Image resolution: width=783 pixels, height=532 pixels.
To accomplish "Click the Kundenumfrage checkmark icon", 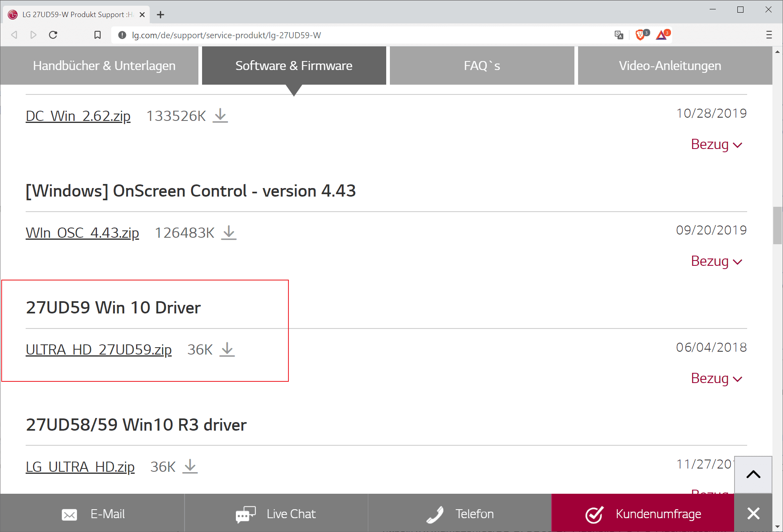I will [594, 514].
